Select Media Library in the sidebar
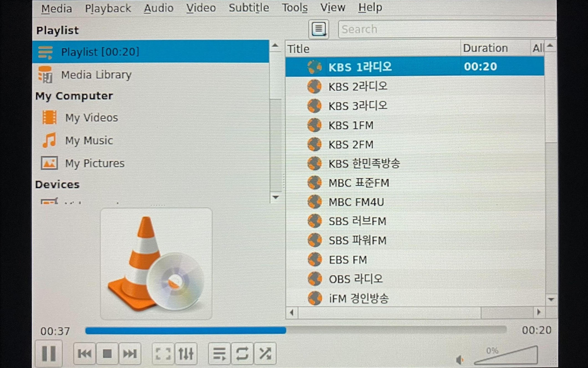Viewport: 588px width, 368px height. [96, 75]
